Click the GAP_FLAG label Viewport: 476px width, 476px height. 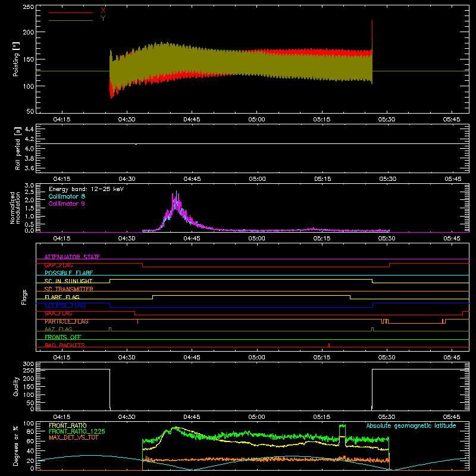[x=58, y=265]
